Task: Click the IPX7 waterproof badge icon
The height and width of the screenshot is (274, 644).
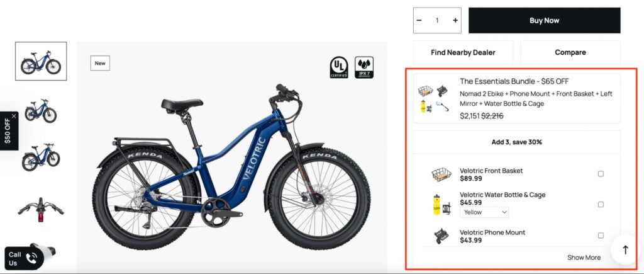Action: tap(364, 67)
